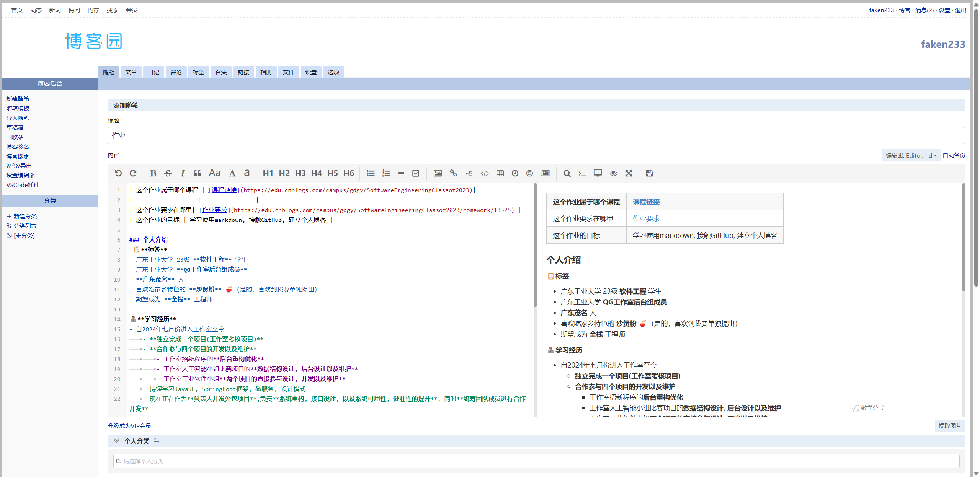The width and height of the screenshot is (980, 477).
Task: Open the 请选择个人分类 combo box
Action: 536,461
